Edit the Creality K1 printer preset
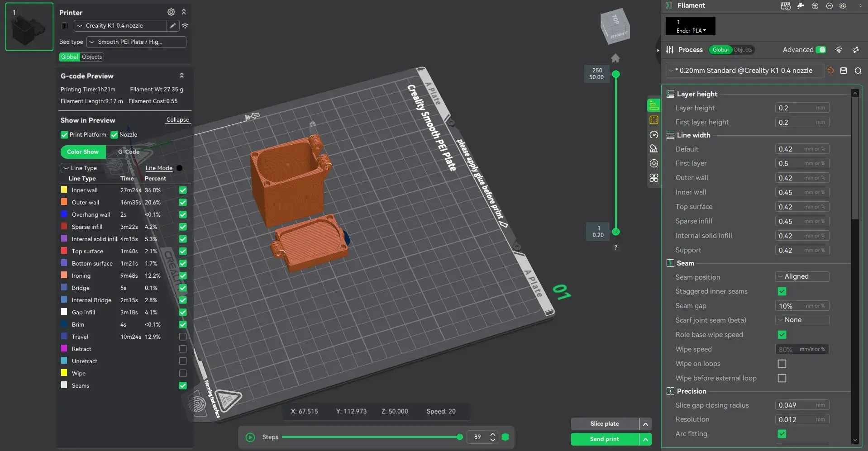Image resolution: width=868 pixels, height=451 pixels. 172,26
